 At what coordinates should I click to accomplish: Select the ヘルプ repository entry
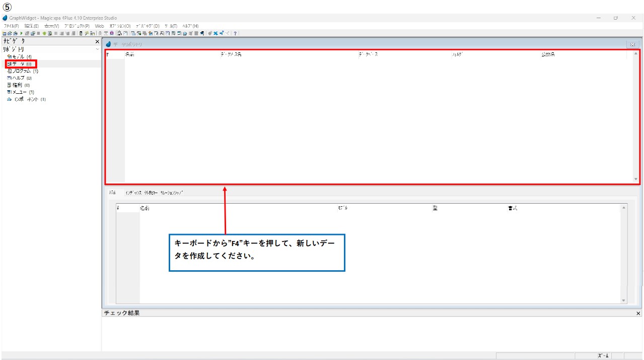click(x=20, y=78)
